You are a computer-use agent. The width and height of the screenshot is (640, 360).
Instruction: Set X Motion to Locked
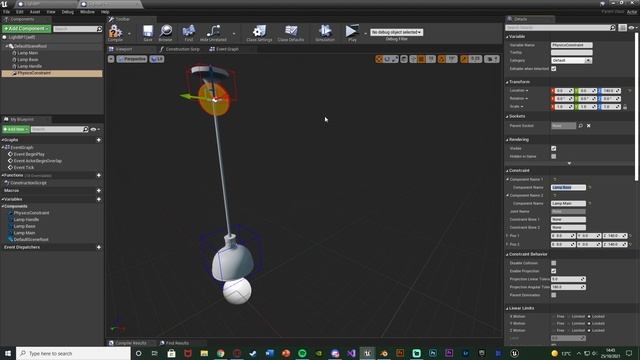click(589, 316)
